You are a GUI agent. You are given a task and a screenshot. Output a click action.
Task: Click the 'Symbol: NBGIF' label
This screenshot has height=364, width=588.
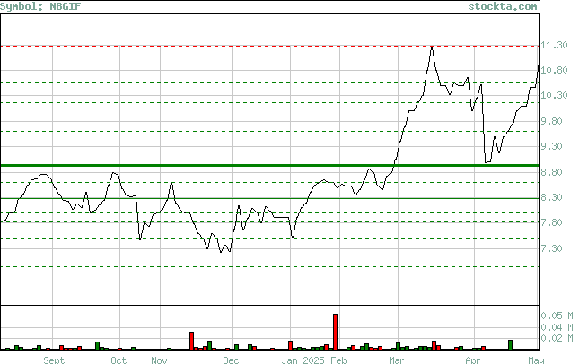click(x=40, y=6)
